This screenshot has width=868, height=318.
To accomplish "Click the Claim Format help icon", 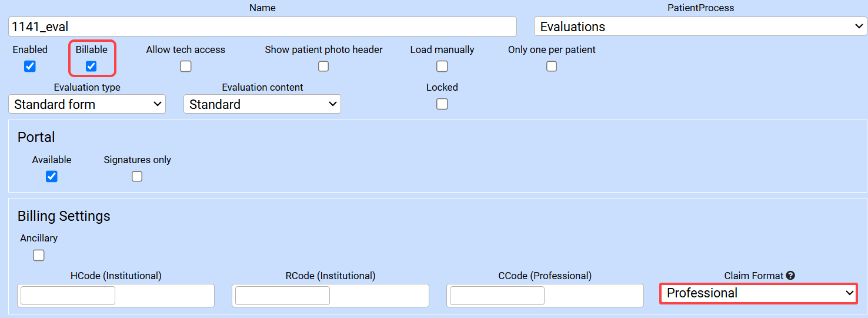I will click(x=790, y=276).
